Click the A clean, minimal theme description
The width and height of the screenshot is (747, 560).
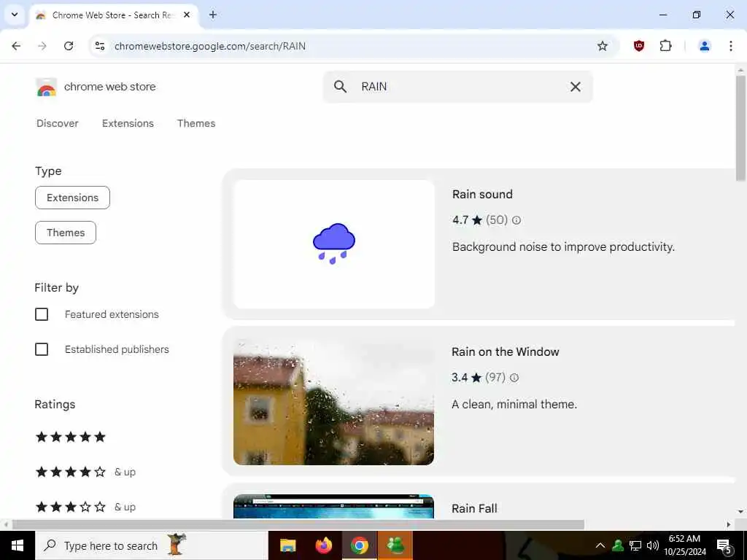click(x=514, y=404)
